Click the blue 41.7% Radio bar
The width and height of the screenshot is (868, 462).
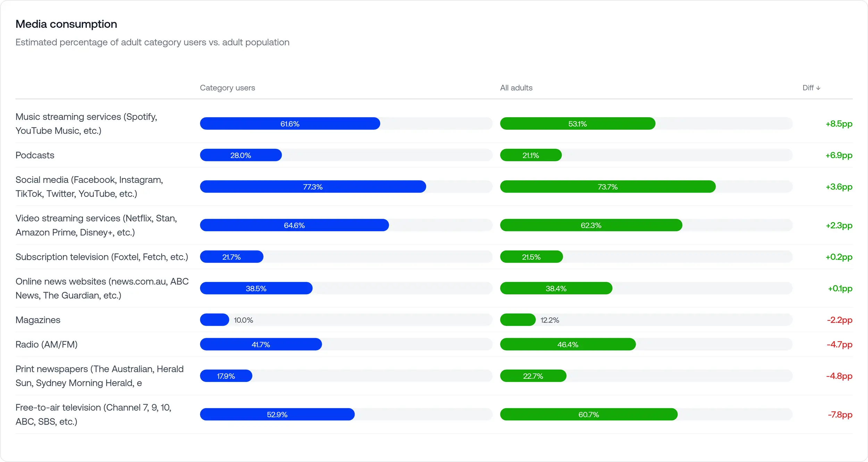pyautogui.click(x=261, y=345)
